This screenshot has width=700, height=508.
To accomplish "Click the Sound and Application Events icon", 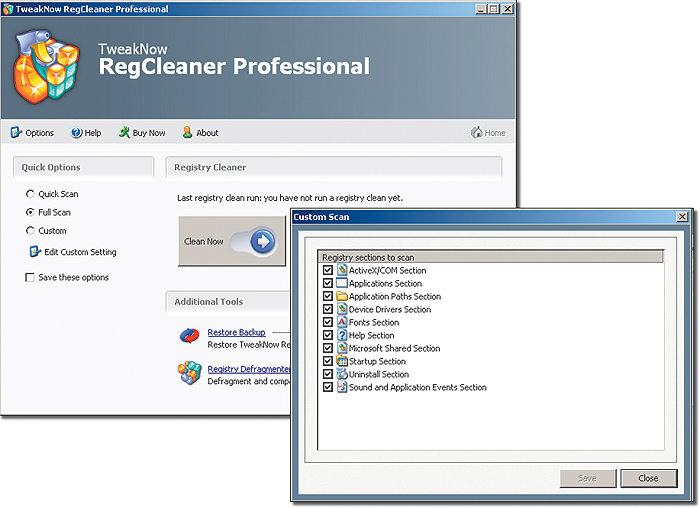I will pos(342,387).
